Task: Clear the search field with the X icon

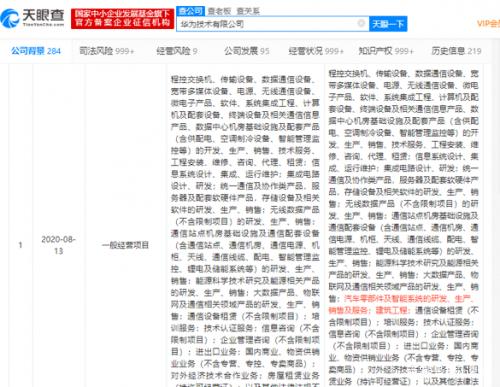Action: pyautogui.click(x=361, y=23)
